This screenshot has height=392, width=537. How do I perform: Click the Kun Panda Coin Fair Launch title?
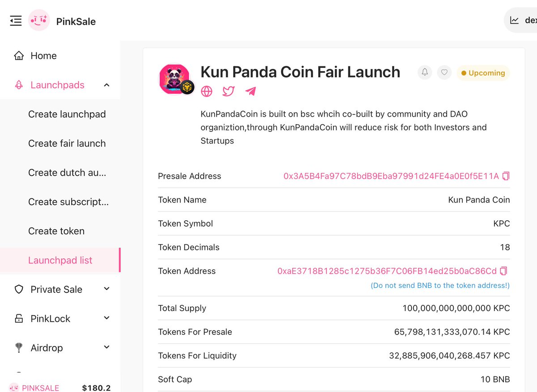click(300, 72)
